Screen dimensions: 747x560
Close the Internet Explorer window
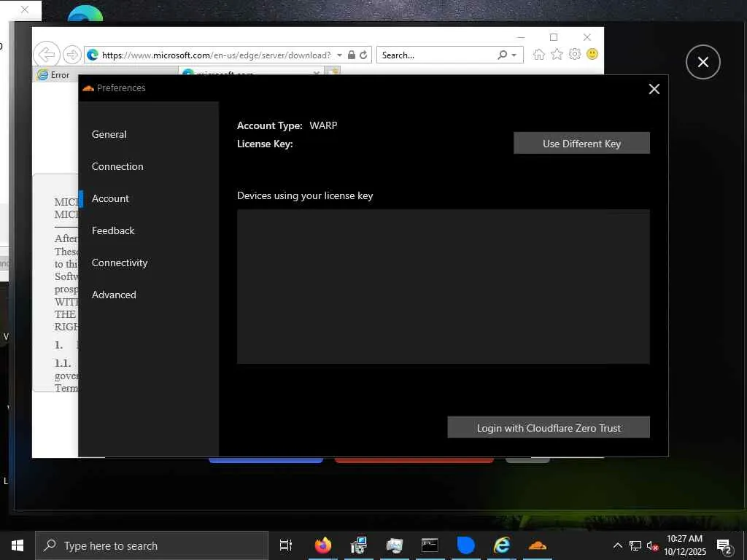click(x=587, y=37)
